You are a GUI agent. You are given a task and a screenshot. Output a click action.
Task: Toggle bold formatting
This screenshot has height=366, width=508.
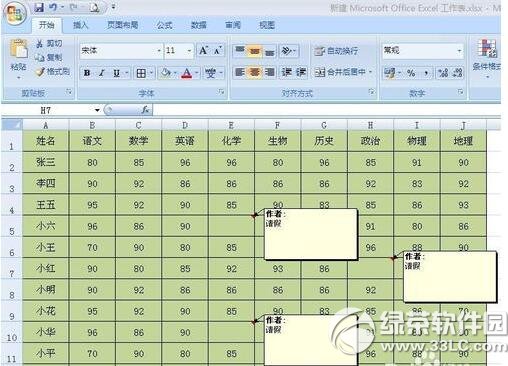[x=87, y=73]
